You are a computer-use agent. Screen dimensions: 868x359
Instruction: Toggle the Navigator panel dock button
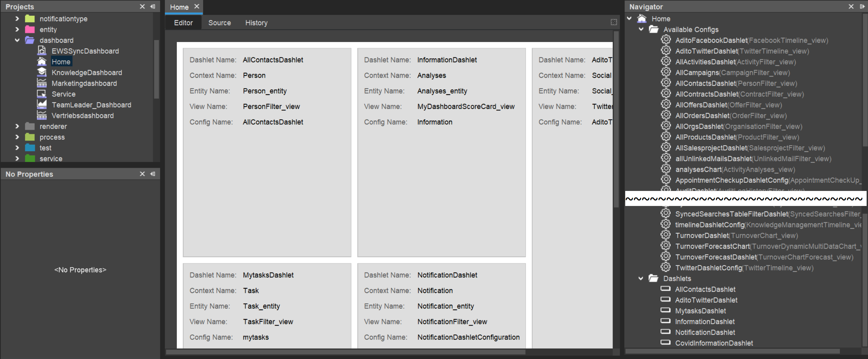pos(862,6)
